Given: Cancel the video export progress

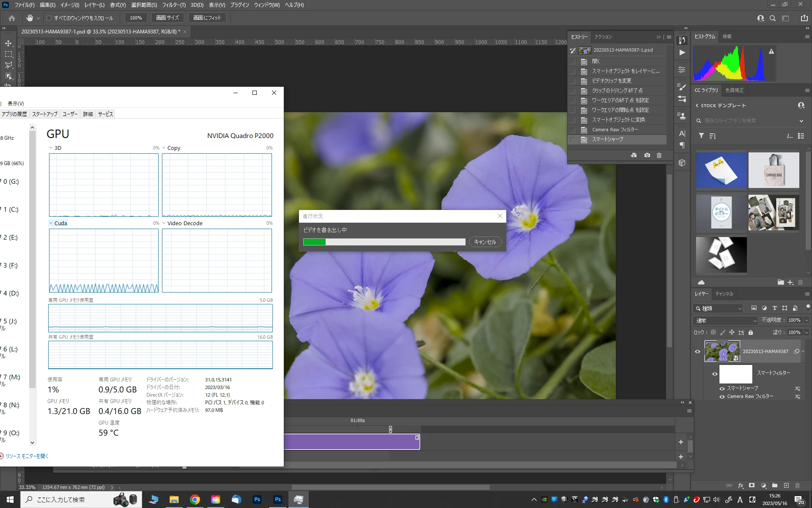Looking at the screenshot, I should click(485, 242).
